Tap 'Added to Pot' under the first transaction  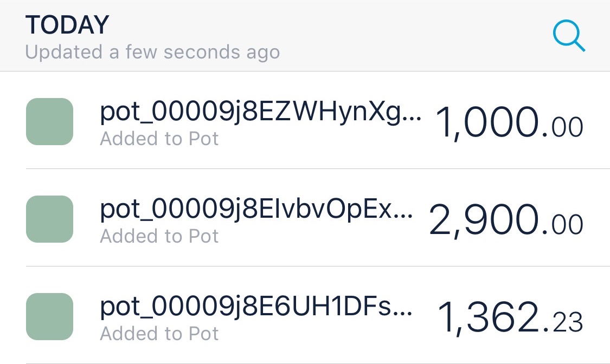(159, 139)
